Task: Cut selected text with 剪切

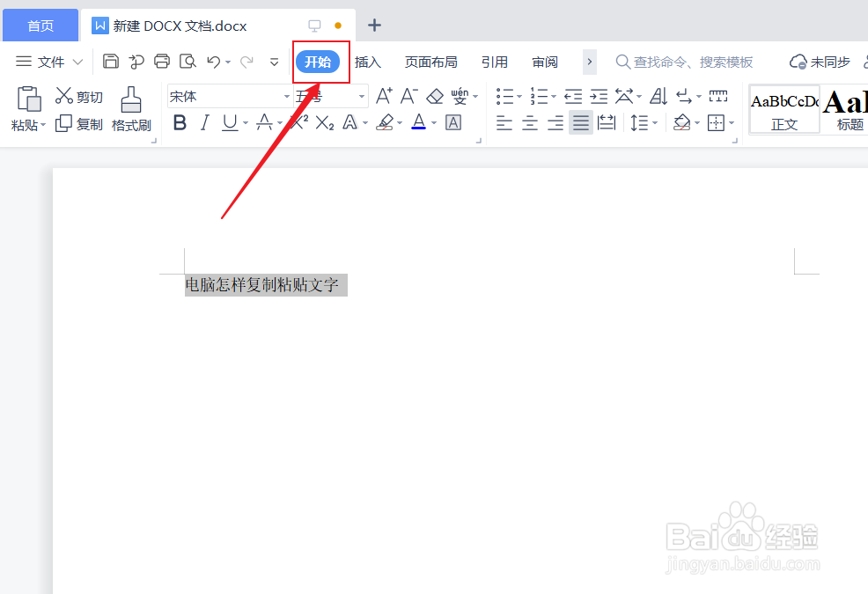Action: point(79,96)
